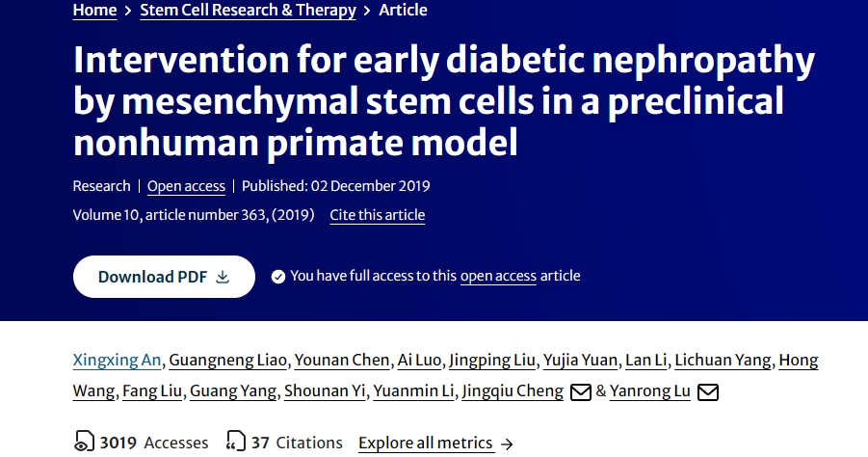868x457 pixels.
Task: Click the Accesses eye icon
Action: 84,443
